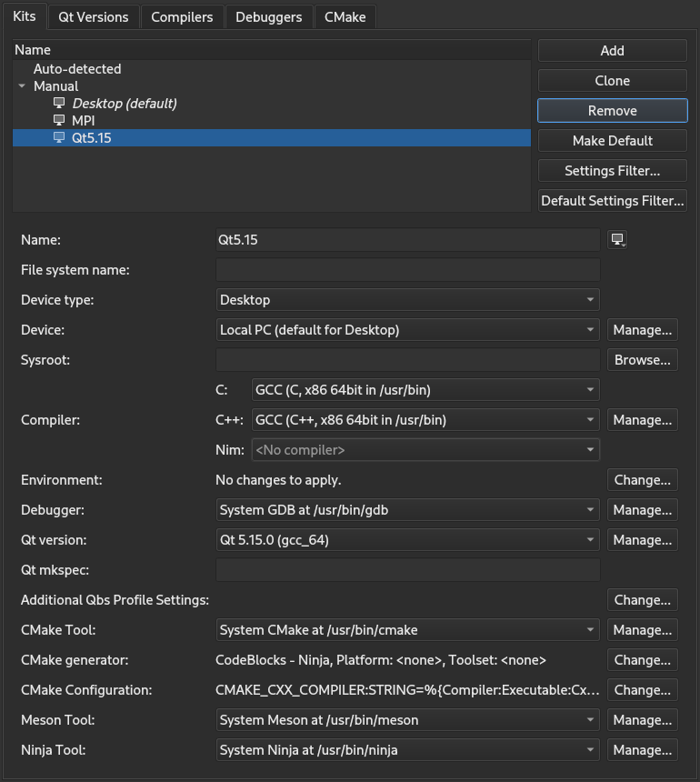Image resolution: width=700 pixels, height=782 pixels.
Task: Open the CMake Tool dropdown
Action: click(407, 630)
